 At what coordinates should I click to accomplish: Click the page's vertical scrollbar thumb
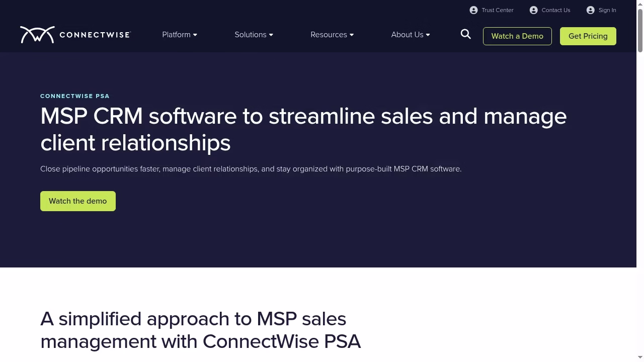640,30
